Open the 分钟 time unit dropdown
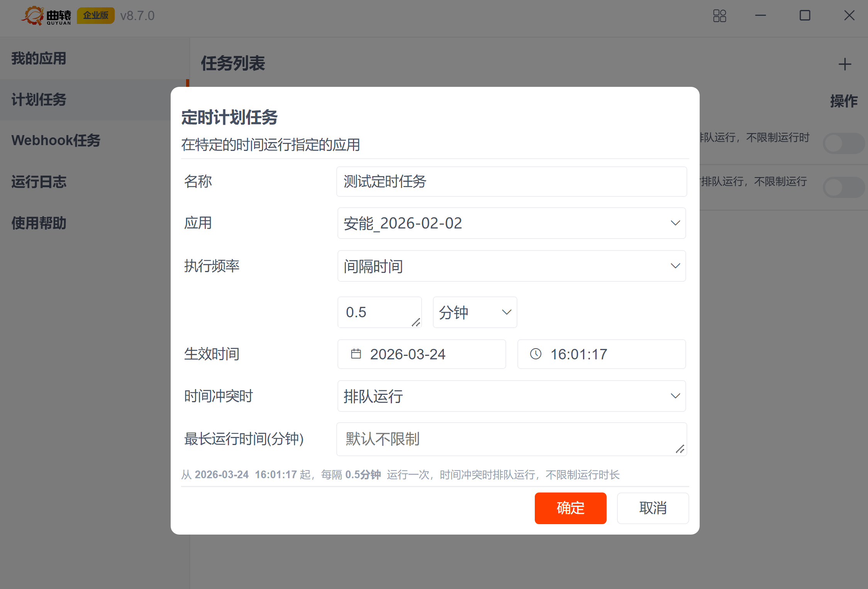This screenshot has width=868, height=589. point(475,312)
